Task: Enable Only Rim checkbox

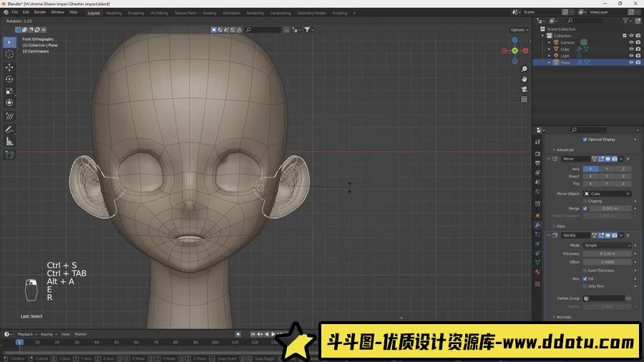Action: [x=585, y=286]
